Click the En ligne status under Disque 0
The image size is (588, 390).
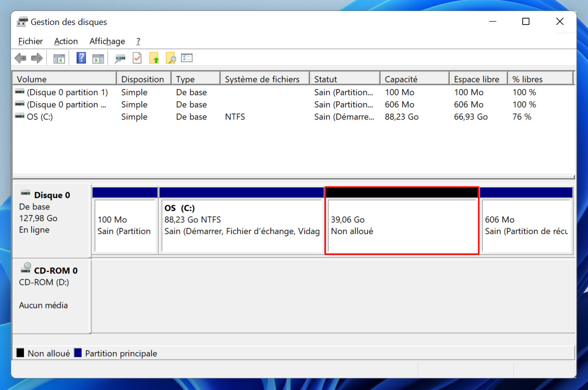(34, 230)
